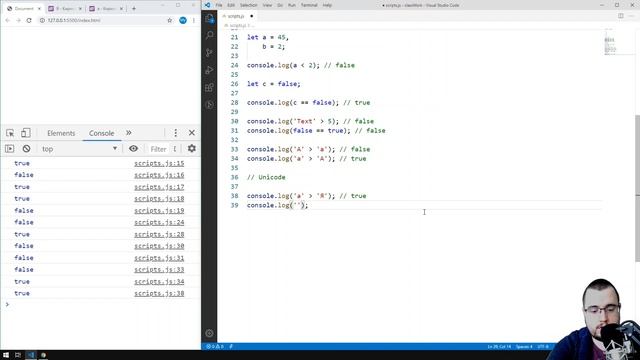640x360 pixels.
Task: Click the Spaces indentation status item
Action: point(524,347)
